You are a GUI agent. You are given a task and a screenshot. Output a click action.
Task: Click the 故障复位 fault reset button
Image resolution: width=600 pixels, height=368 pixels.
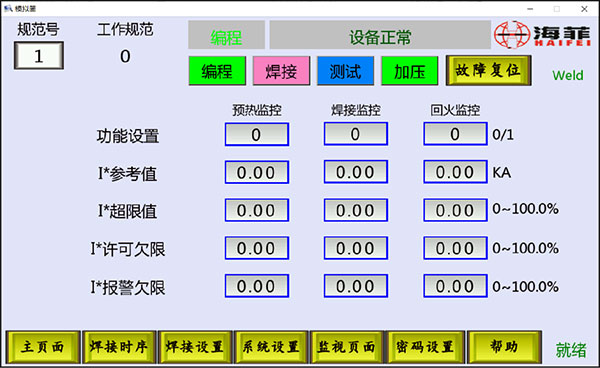click(x=488, y=70)
